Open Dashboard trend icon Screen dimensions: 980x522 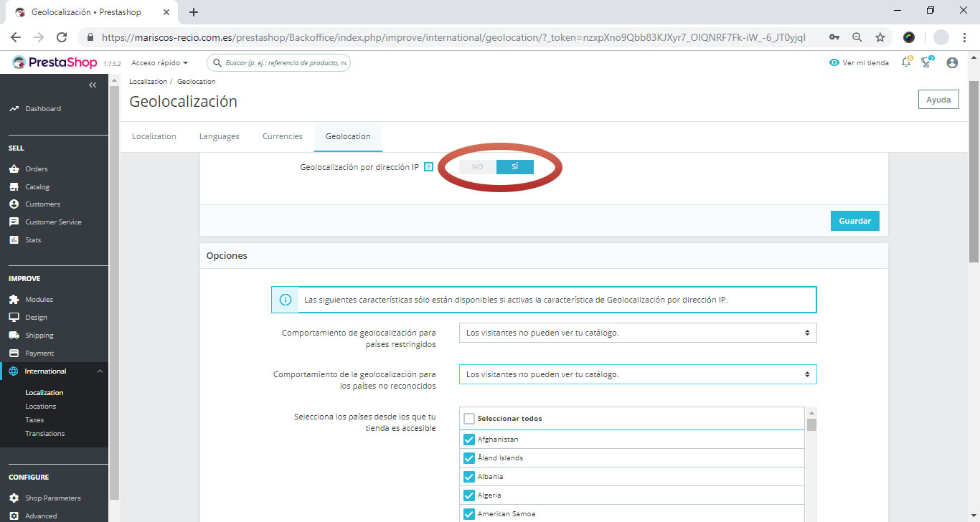(14, 109)
